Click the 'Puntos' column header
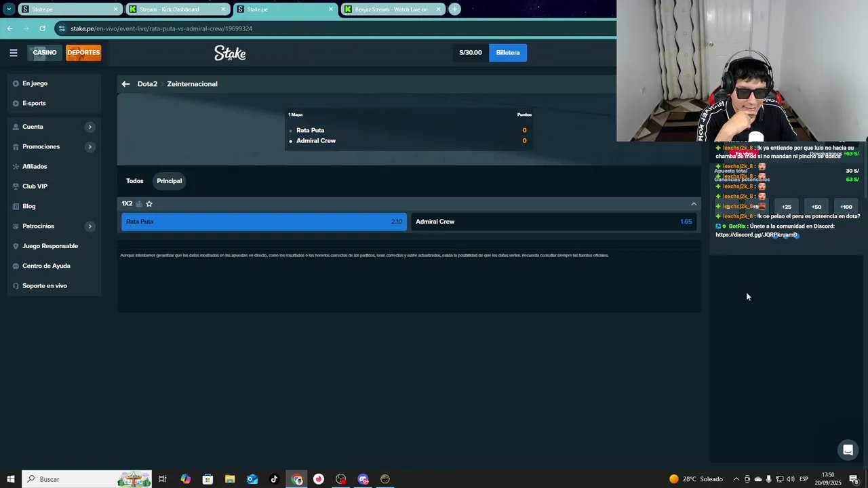 click(524, 115)
